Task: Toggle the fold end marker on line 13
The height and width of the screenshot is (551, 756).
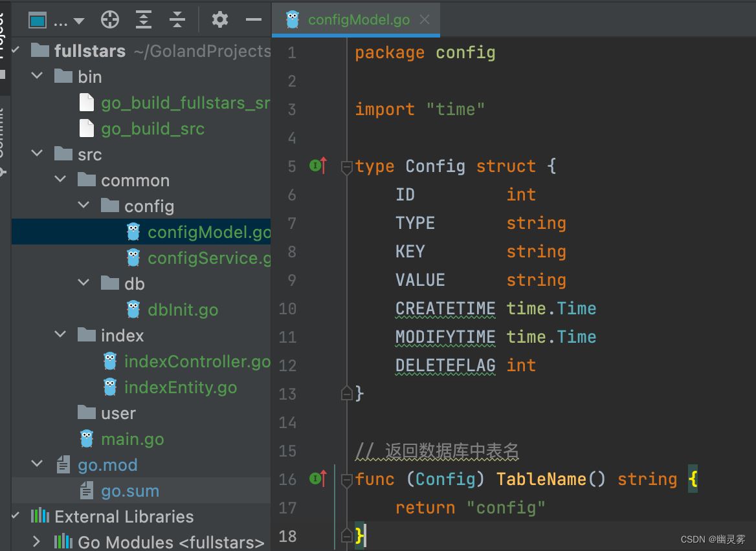Action: coord(346,394)
